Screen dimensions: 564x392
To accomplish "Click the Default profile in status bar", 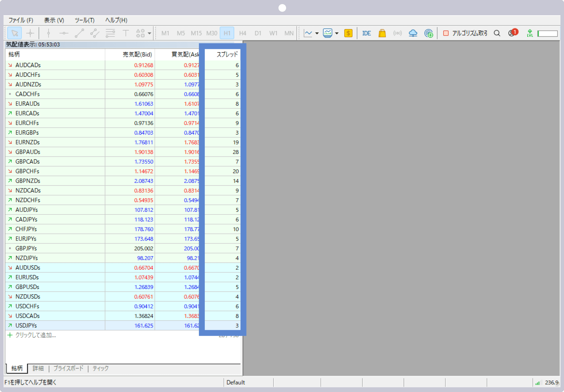I will 236,382.
